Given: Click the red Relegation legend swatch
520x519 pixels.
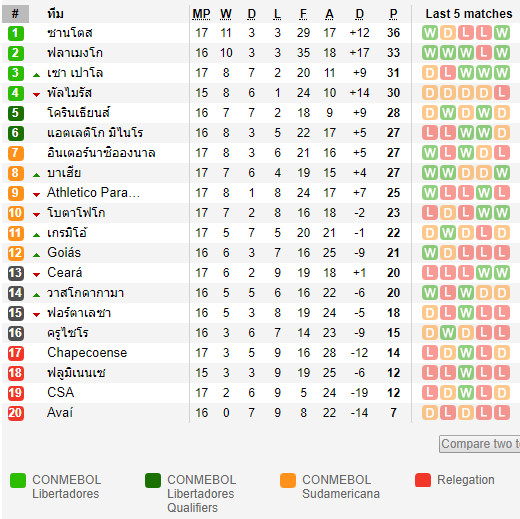Looking at the screenshot, I should tap(423, 480).
